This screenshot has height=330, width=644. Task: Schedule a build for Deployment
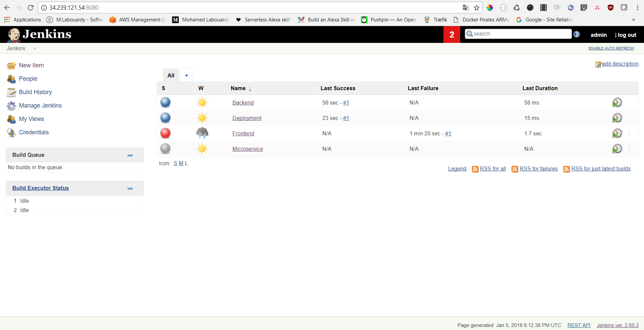tap(617, 118)
